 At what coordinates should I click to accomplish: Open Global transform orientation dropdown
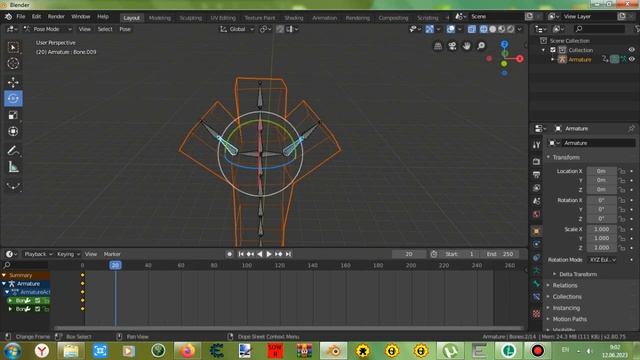[x=237, y=29]
